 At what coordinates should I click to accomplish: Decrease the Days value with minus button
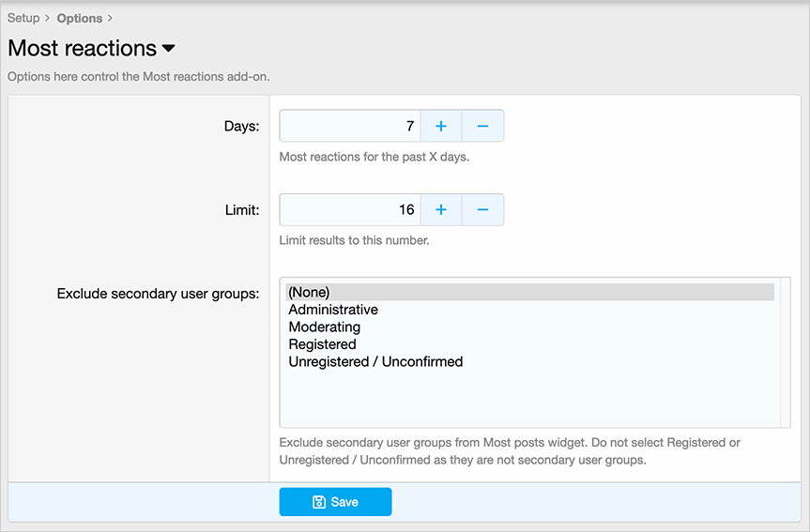point(482,126)
